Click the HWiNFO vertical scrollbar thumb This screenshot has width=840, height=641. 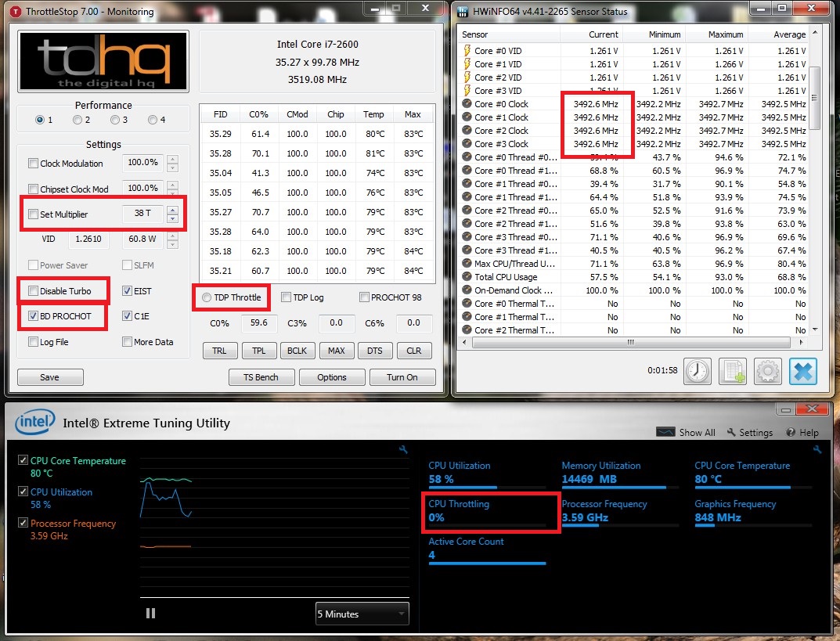tap(814, 98)
